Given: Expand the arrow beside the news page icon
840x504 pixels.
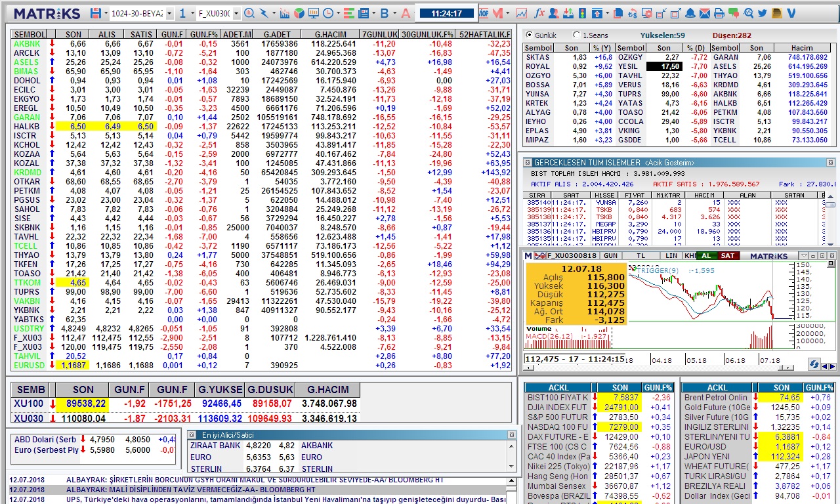Looking at the screenshot, I should (373, 13).
